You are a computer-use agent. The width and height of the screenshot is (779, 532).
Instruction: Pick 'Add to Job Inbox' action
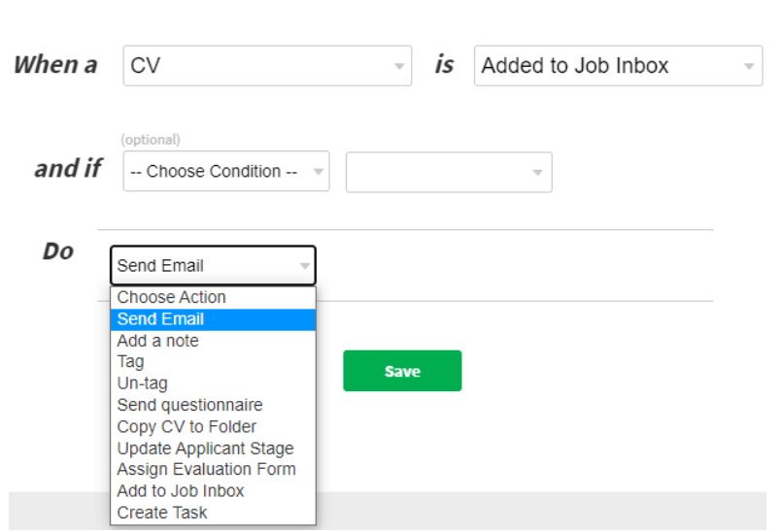(x=181, y=490)
